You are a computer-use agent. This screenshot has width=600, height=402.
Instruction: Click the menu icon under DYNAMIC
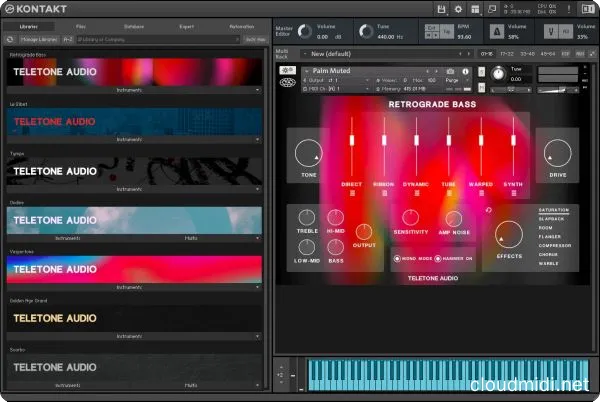pos(417,193)
